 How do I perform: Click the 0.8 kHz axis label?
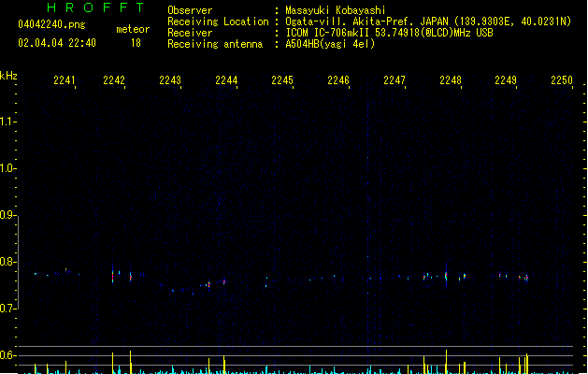(x=7, y=262)
